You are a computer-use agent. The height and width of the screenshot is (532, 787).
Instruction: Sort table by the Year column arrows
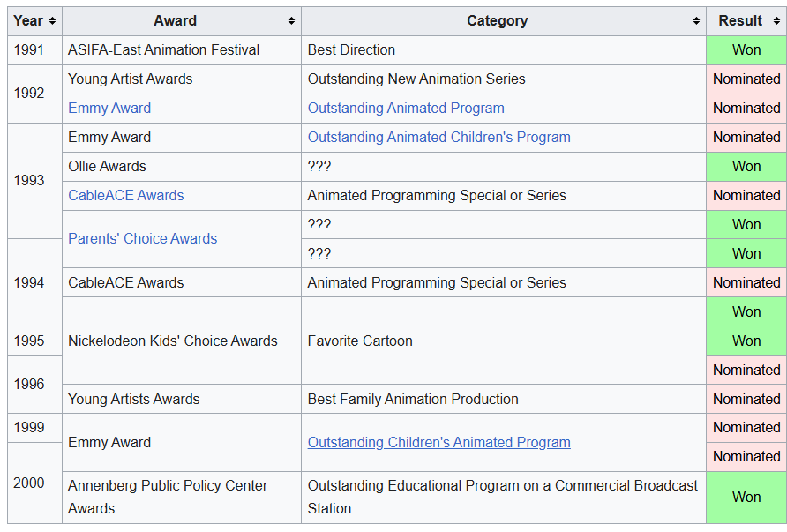(52, 21)
